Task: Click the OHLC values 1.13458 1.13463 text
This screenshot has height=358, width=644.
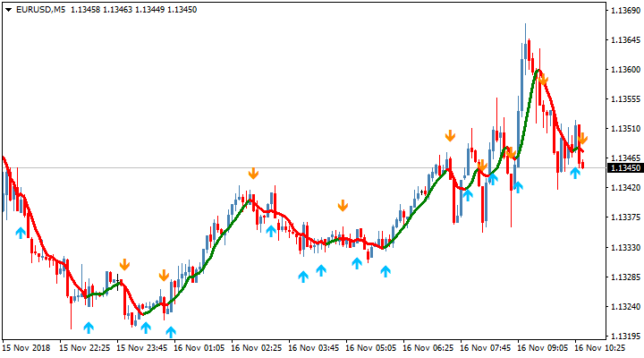Action: click(101, 10)
